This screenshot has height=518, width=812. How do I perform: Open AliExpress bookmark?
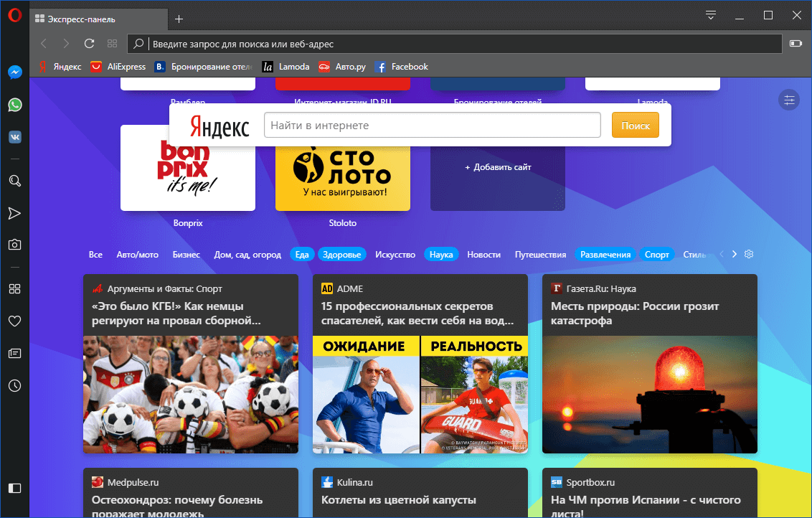pos(118,67)
